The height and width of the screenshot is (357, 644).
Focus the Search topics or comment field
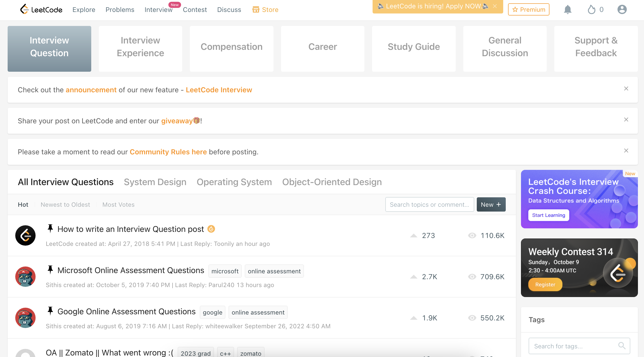point(430,205)
